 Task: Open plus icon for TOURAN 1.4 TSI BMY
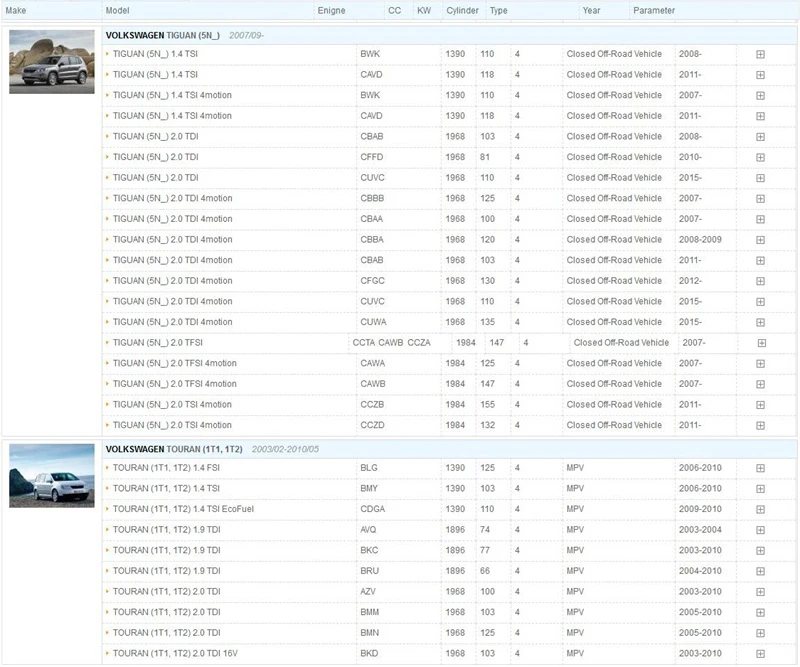760,489
